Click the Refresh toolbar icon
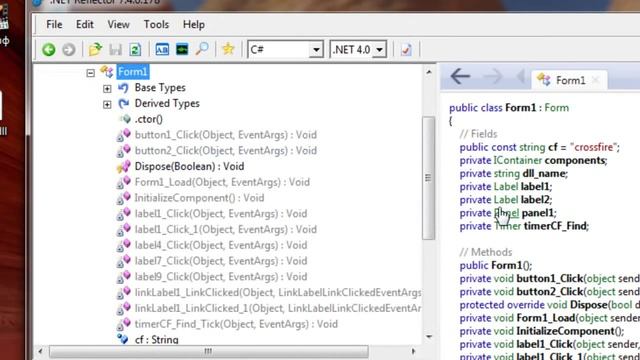 pos(135,50)
